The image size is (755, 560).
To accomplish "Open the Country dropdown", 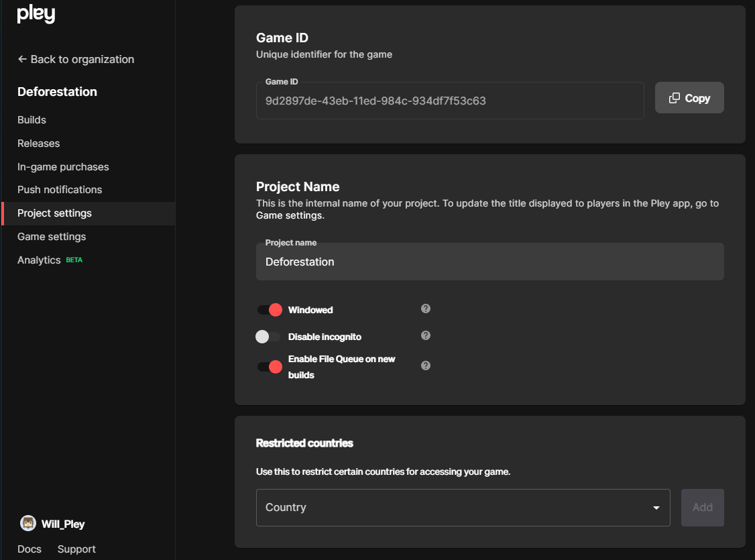I will (463, 508).
